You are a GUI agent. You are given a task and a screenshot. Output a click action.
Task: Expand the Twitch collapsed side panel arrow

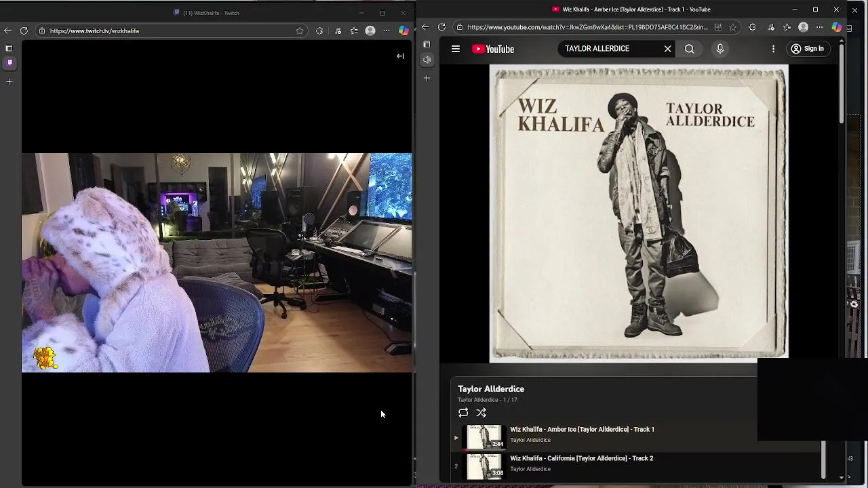pos(400,56)
